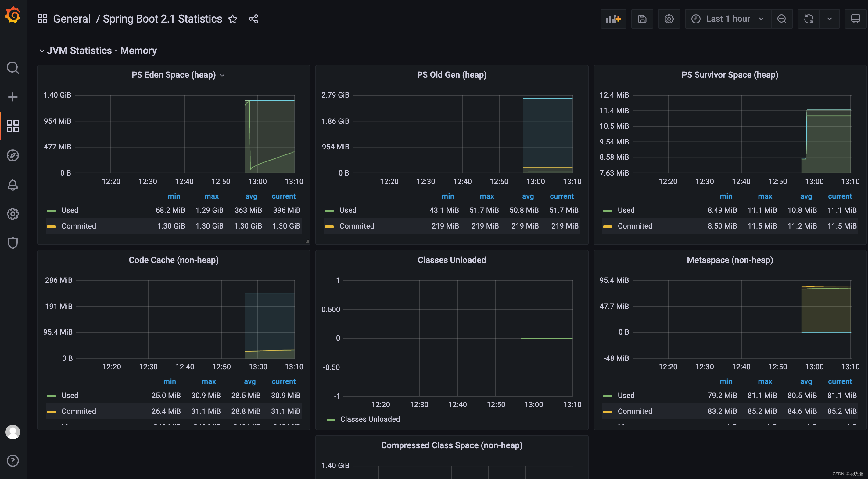Toggle Used series in PS Eden Space legend

pos(70,210)
